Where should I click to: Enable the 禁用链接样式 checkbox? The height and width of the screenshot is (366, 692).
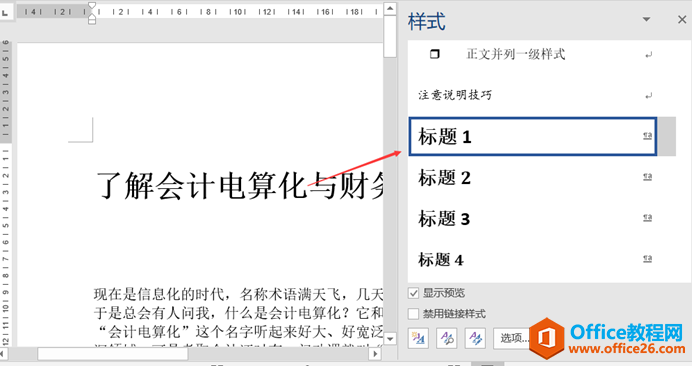click(x=414, y=314)
